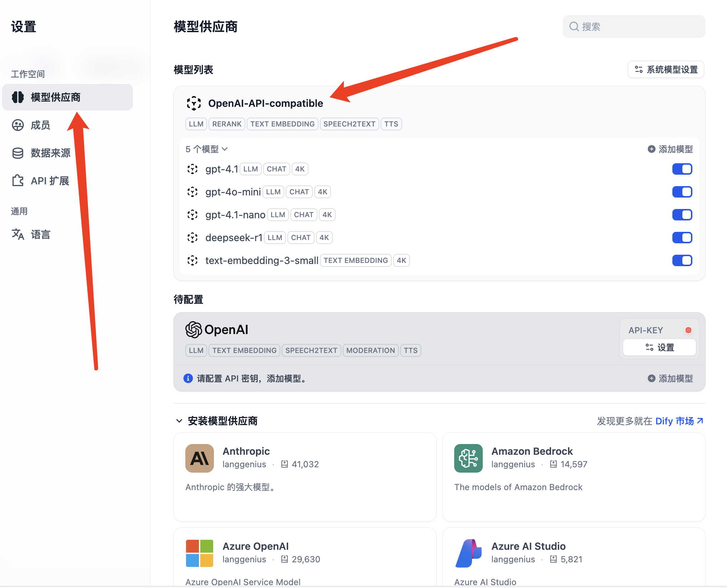Click the OpenAI logo in 待配置
This screenshot has height=588, width=727.
(x=217, y=329)
